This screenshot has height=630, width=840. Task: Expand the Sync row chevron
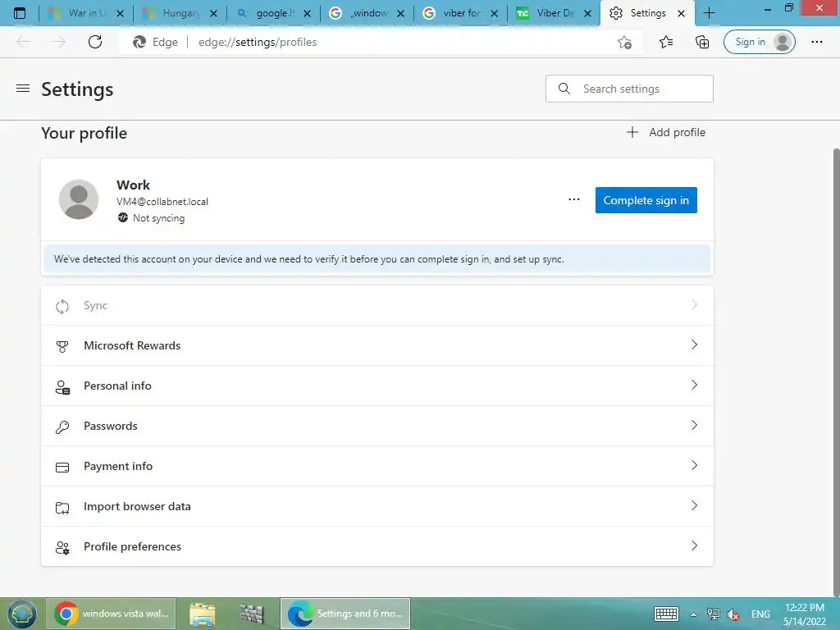[x=694, y=304]
